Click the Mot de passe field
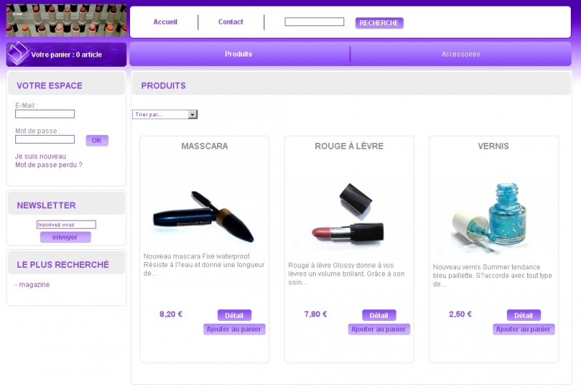Screen dimensions: 581x392 pyautogui.click(x=45, y=139)
